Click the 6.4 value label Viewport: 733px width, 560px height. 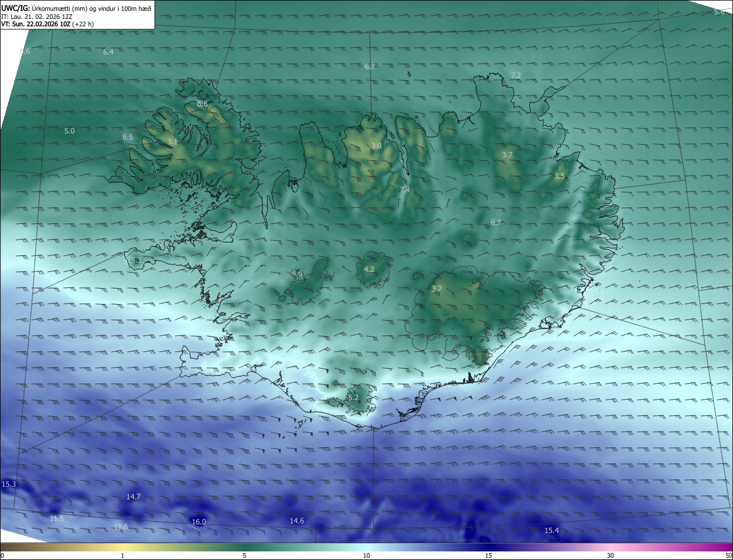point(108,52)
